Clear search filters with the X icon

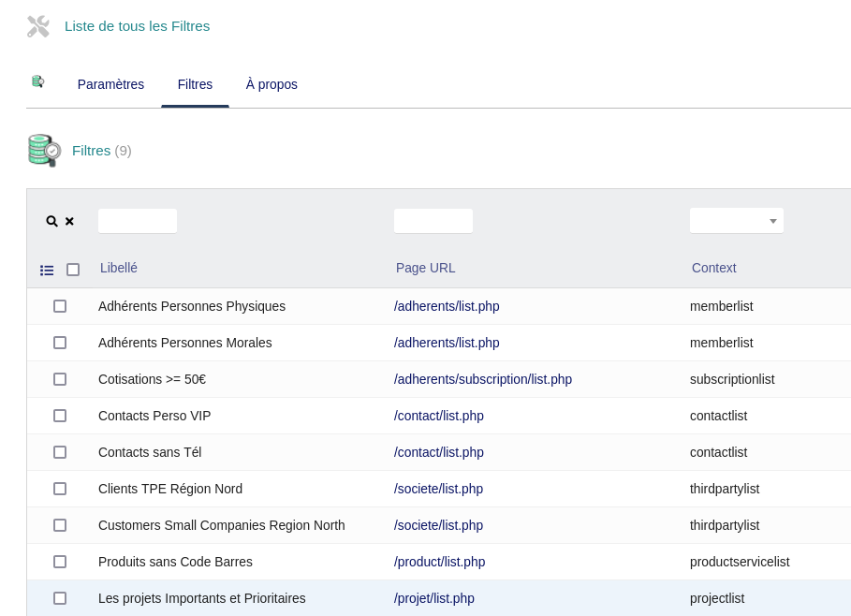[69, 222]
